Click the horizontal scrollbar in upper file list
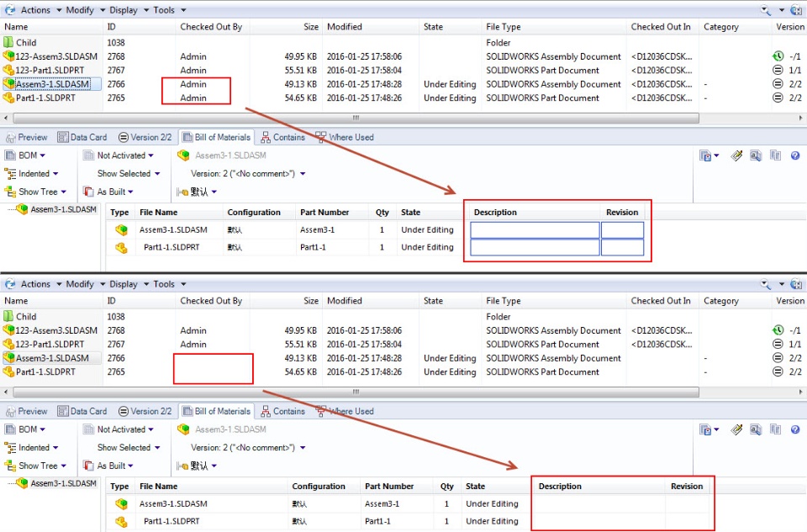Image resolution: width=807 pixels, height=532 pixels. point(356,119)
